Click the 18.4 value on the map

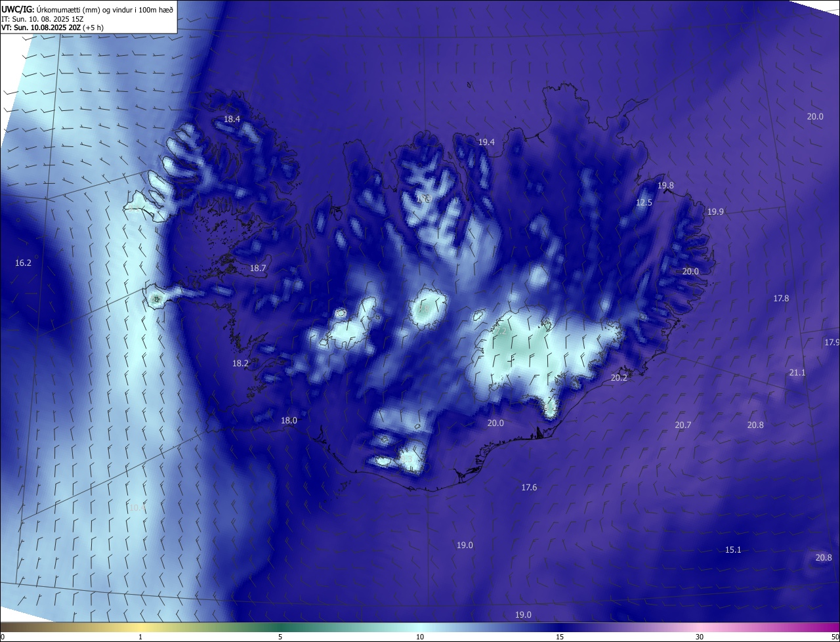point(232,119)
